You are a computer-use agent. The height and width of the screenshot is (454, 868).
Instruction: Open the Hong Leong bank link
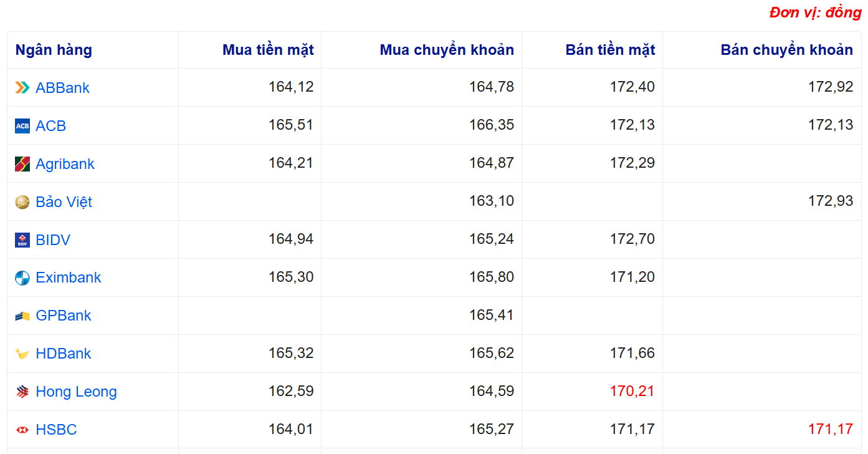76,392
